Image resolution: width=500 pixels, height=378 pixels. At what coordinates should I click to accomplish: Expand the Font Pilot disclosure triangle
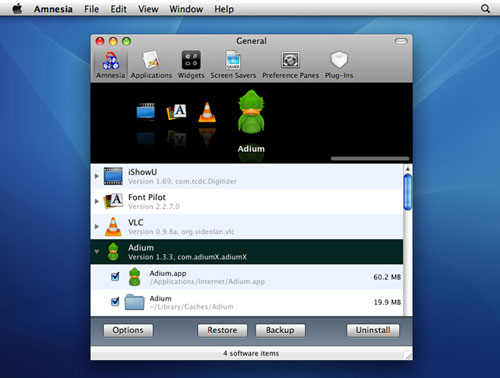[97, 201]
